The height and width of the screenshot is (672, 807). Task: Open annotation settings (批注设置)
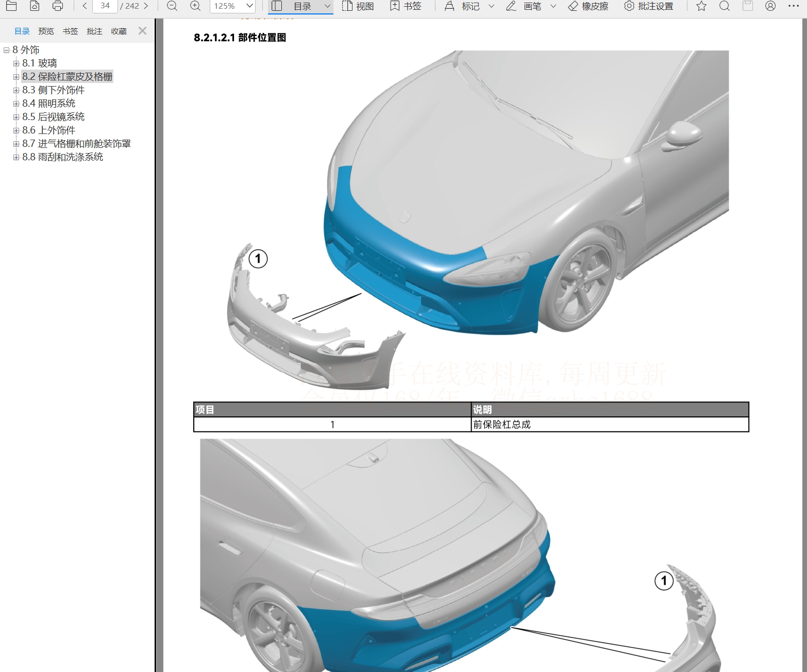click(x=649, y=6)
